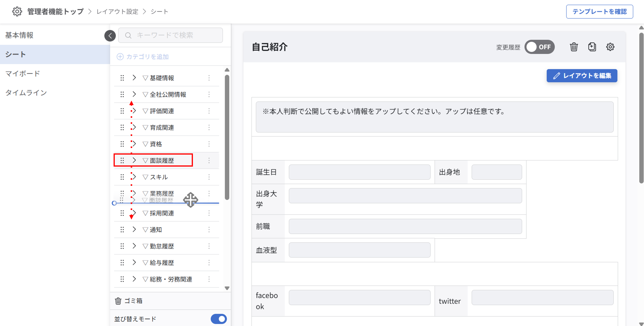Screen dimensions: 644x326
Task: Click the main page vertical scrollbar thumb
Action: [x=642, y=108]
